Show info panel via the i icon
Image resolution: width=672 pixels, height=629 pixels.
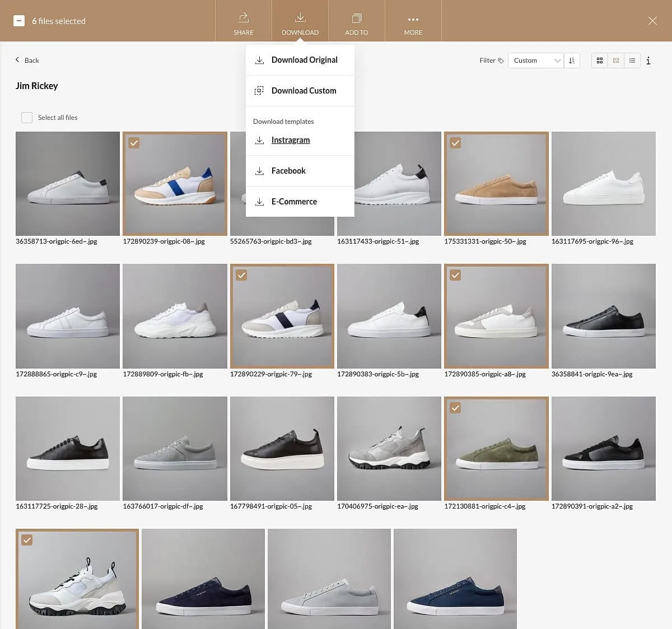click(648, 60)
